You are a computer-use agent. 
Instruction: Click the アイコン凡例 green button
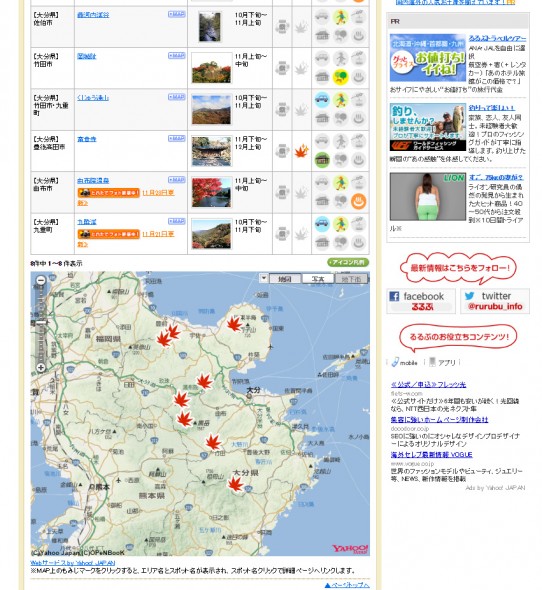tap(348, 262)
